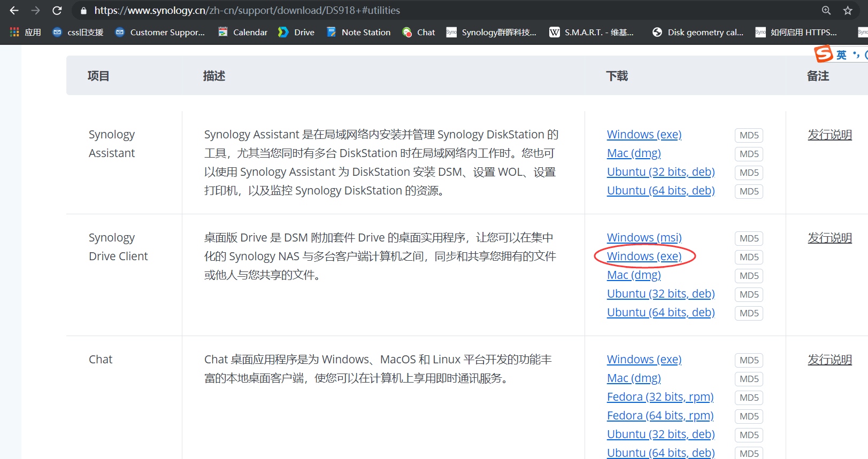Open 发行说明 for the Chat row

[829, 360]
